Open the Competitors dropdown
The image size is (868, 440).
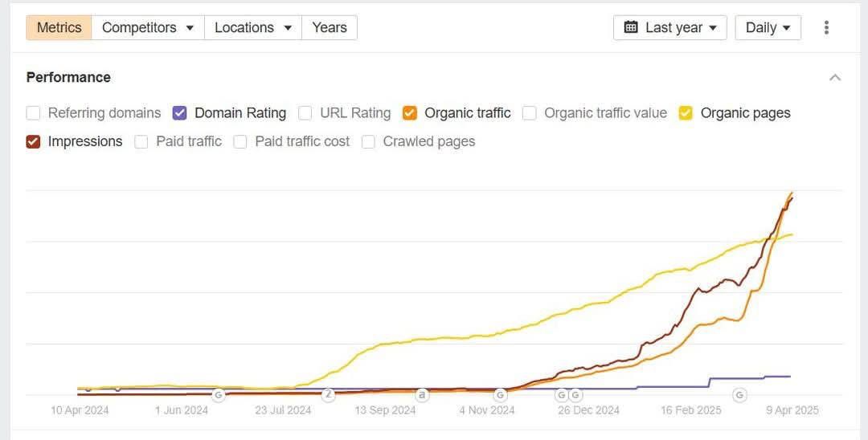[x=148, y=27]
